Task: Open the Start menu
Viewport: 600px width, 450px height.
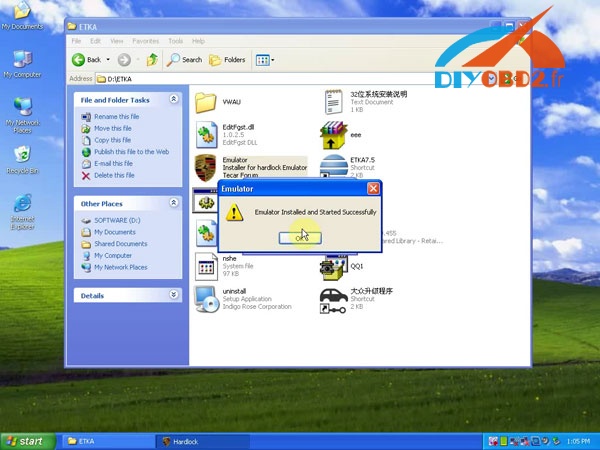Action: click(x=28, y=441)
